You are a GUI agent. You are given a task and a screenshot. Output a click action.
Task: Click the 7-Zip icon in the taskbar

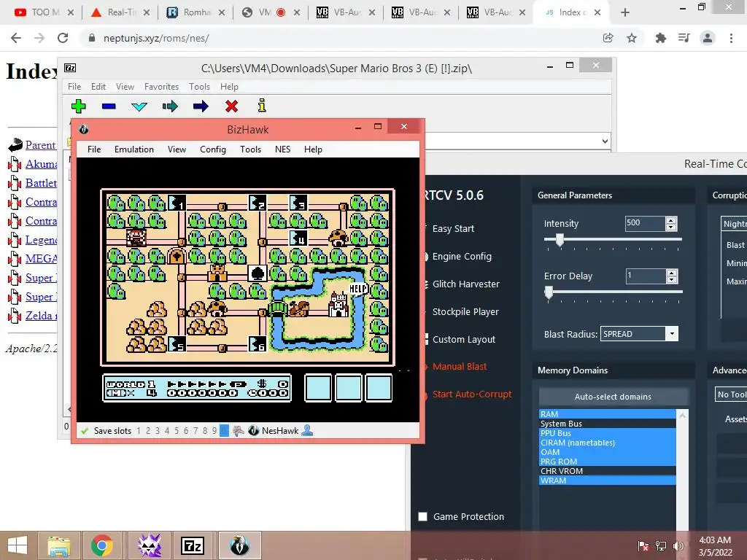[x=193, y=545]
